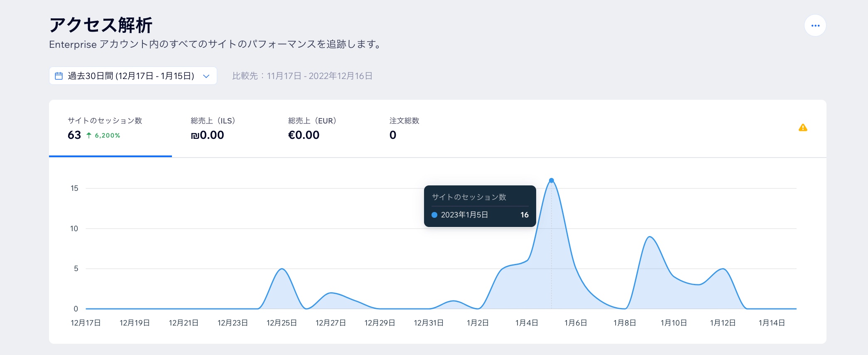The height and width of the screenshot is (355, 868).
Task: Switch to the 総売上 (ILS) tab
Action: tap(213, 128)
